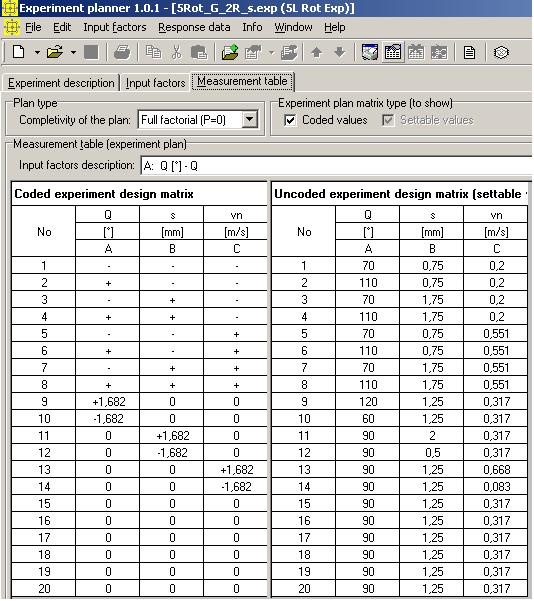The height and width of the screenshot is (601, 534).
Task: Click the Q column header in coded matrix
Action: click(108, 215)
